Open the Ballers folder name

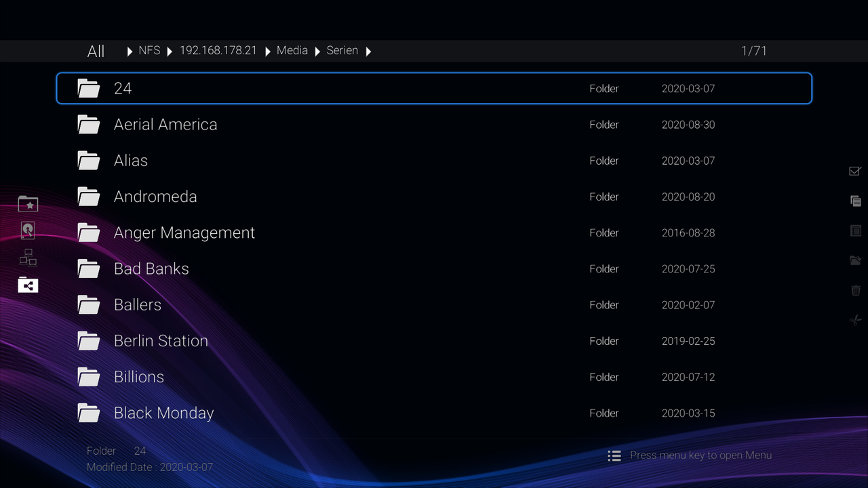point(138,304)
